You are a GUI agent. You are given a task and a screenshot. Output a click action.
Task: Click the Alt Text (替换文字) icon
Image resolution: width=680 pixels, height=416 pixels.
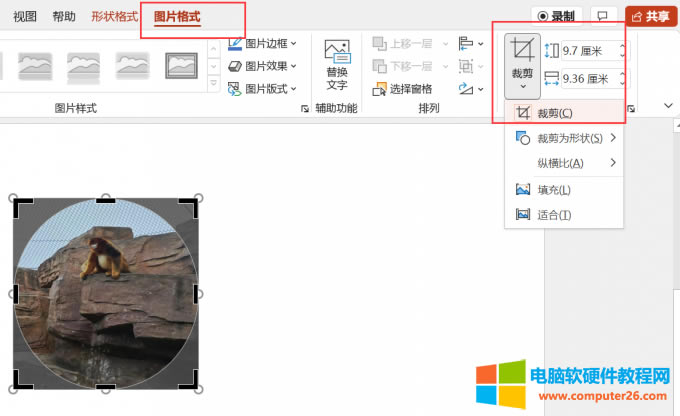point(337,55)
